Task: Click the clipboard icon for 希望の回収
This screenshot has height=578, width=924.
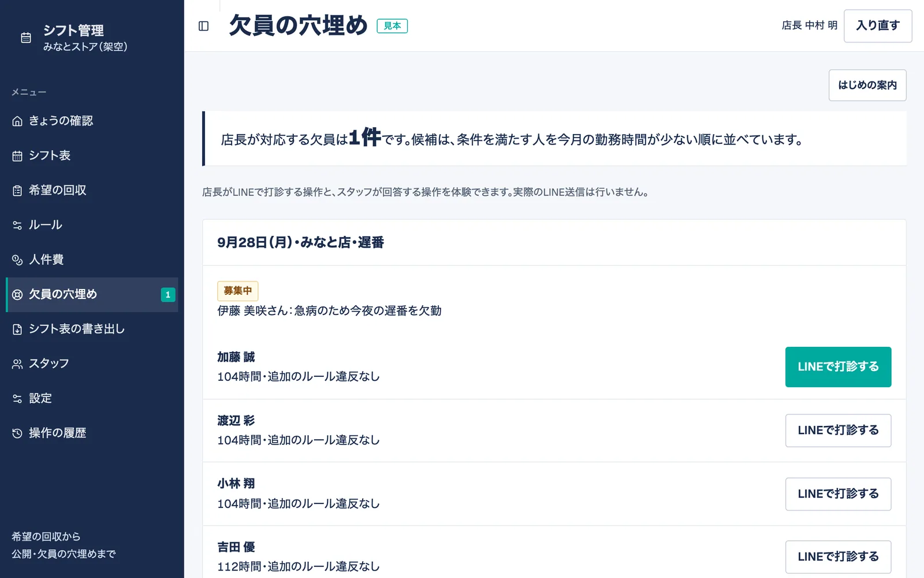Action: click(x=17, y=190)
